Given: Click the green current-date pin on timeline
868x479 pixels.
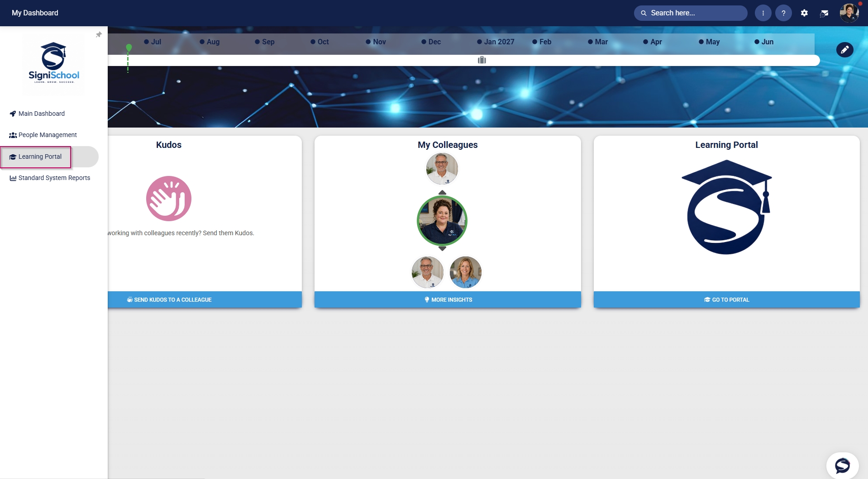Looking at the screenshot, I should pyautogui.click(x=129, y=47).
